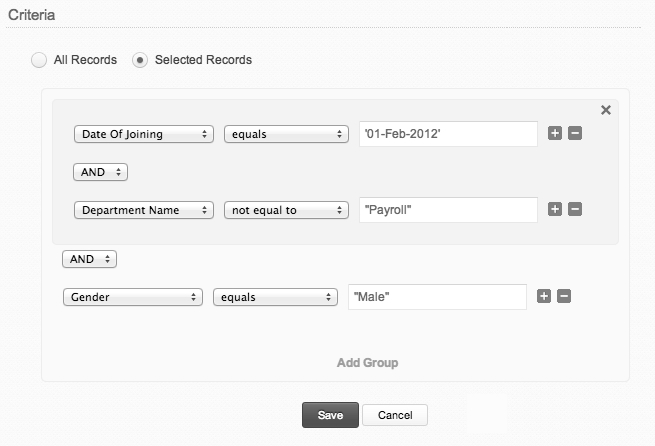Open the Date Of Joining field dropdown

pyautogui.click(x=144, y=134)
